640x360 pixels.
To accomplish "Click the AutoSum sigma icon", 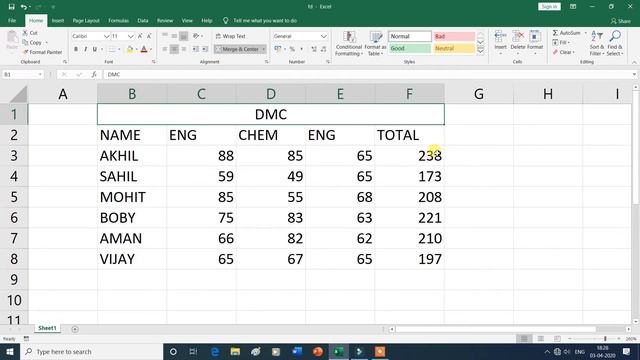I will coord(555,33).
